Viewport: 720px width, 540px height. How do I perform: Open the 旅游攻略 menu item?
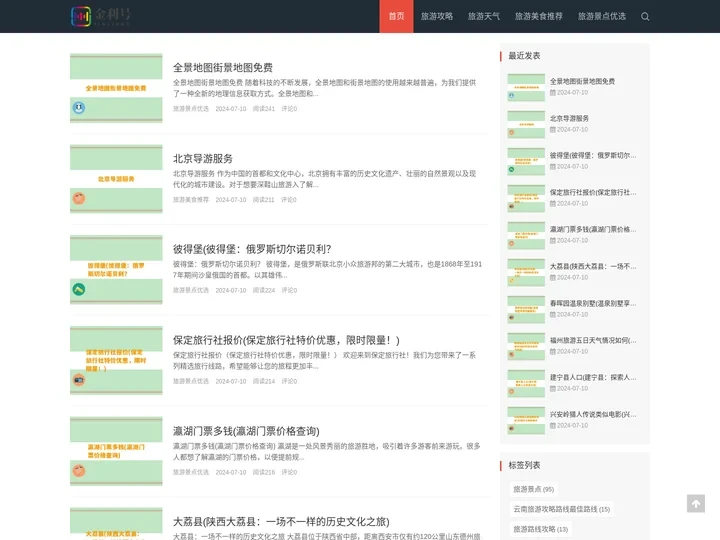[437, 17]
